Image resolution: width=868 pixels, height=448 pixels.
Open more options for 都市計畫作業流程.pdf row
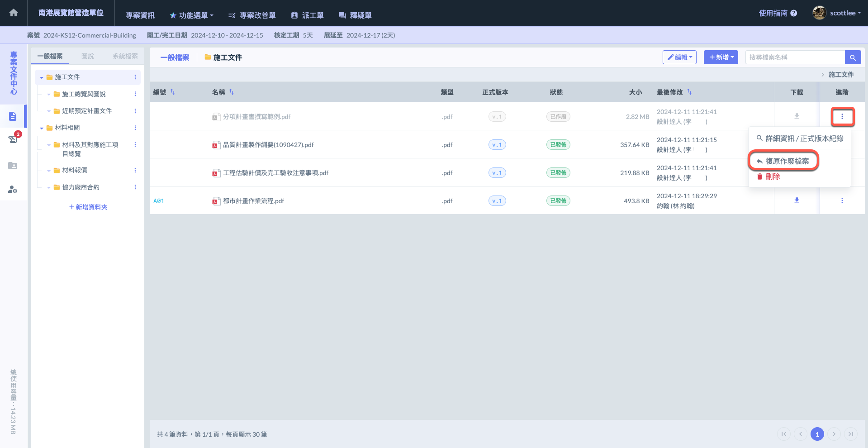842,200
